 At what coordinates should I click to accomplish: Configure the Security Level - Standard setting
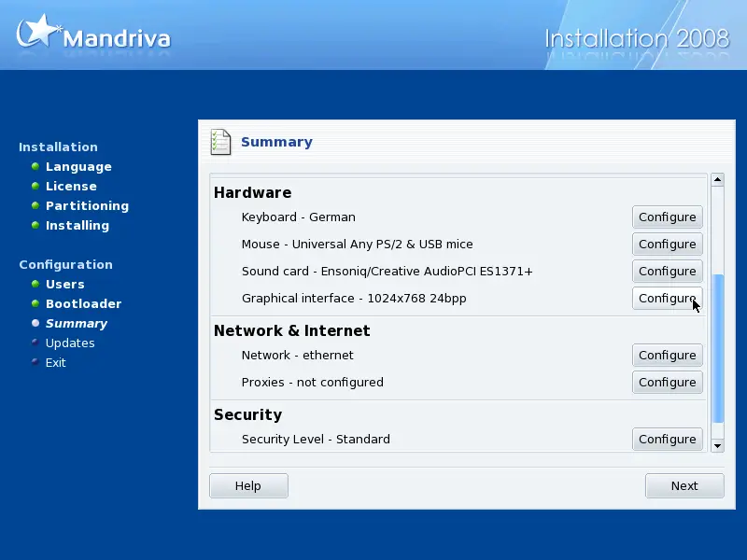tap(667, 439)
